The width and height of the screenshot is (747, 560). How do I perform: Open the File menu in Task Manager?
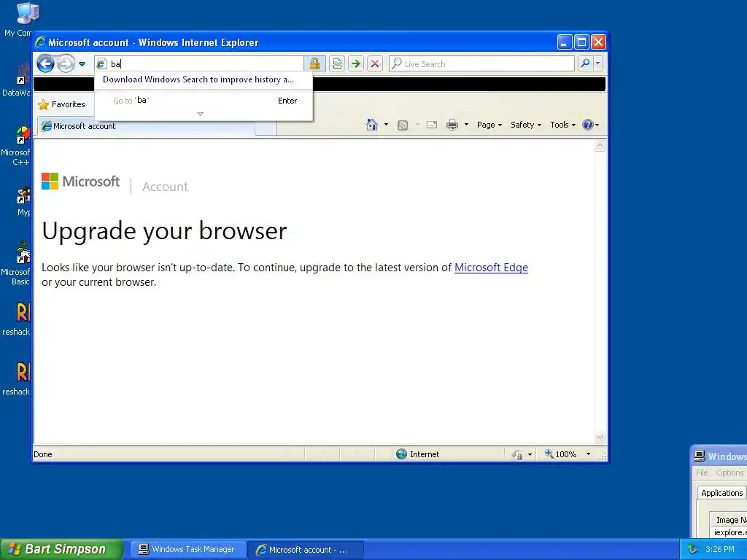701,472
